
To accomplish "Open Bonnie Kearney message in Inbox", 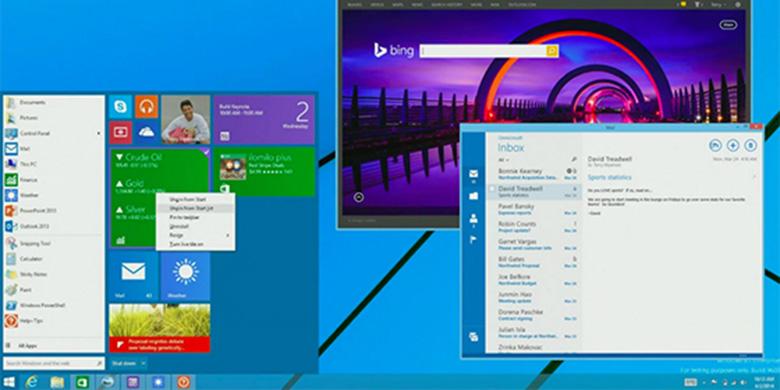I will click(x=533, y=173).
